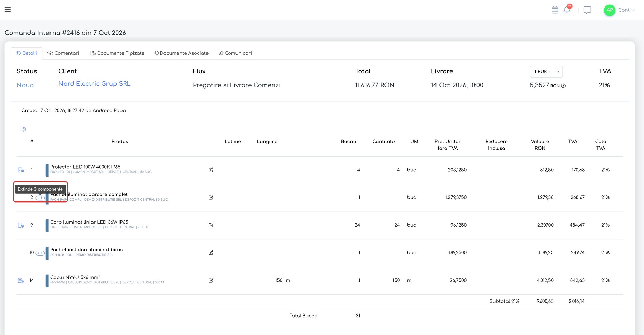The width and height of the screenshot is (644, 335).
Task: Click the Noua status link
Action: (25, 85)
